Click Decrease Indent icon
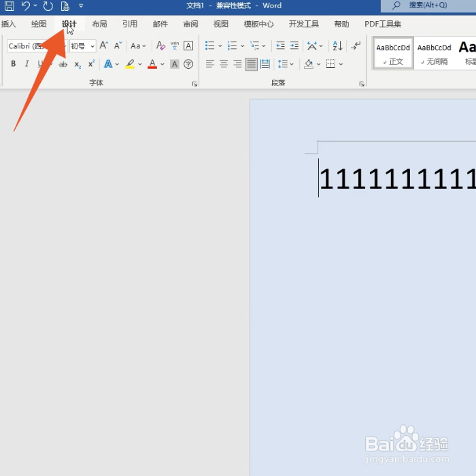 tap(280, 46)
